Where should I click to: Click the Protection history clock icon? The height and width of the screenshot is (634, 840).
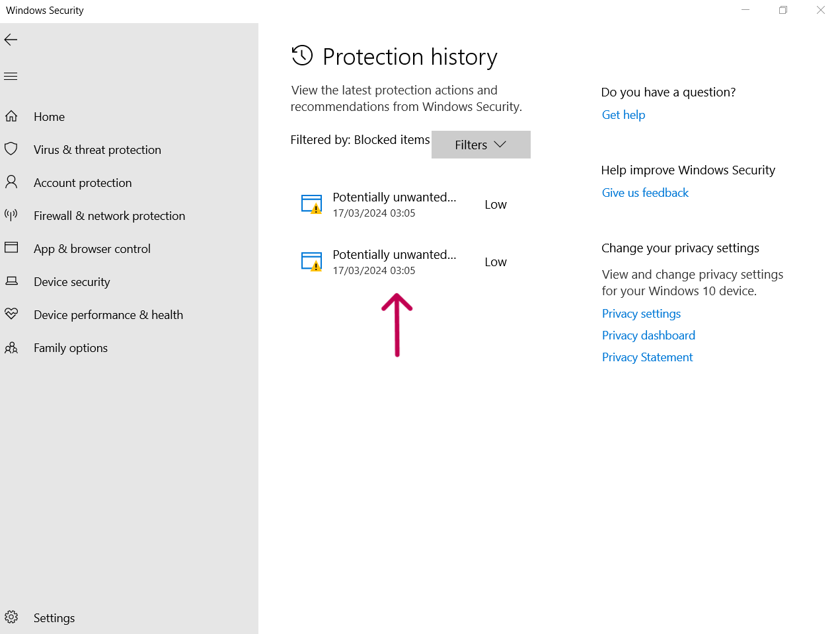[302, 55]
